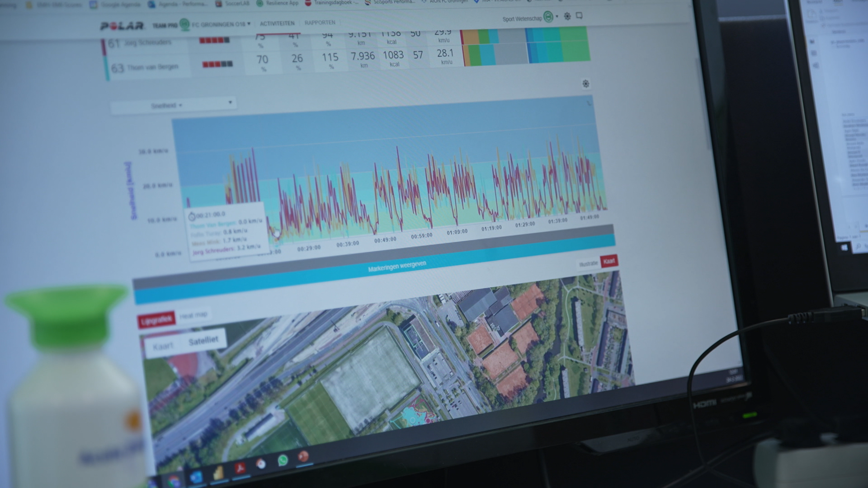Viewport: 868px width, 488px height.
Task: Click the fullscreen icon next to header gear
Action: (579, 16)
